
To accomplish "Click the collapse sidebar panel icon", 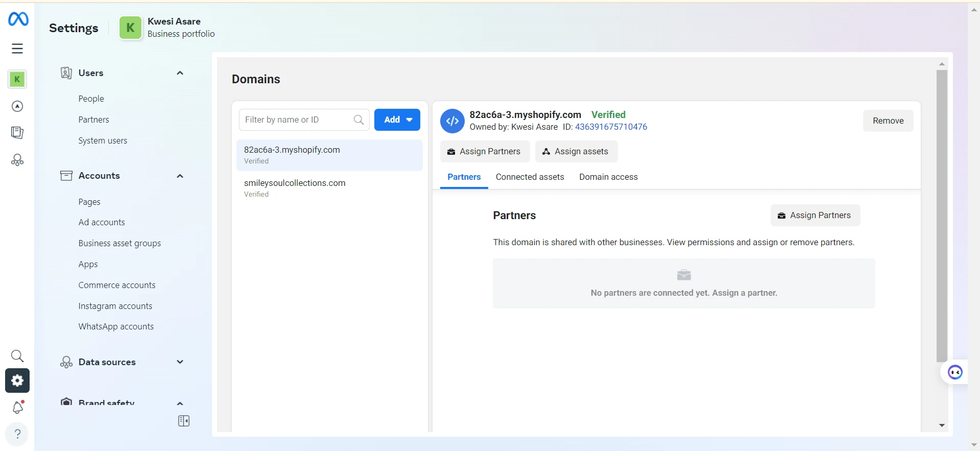I will point(184,421).
